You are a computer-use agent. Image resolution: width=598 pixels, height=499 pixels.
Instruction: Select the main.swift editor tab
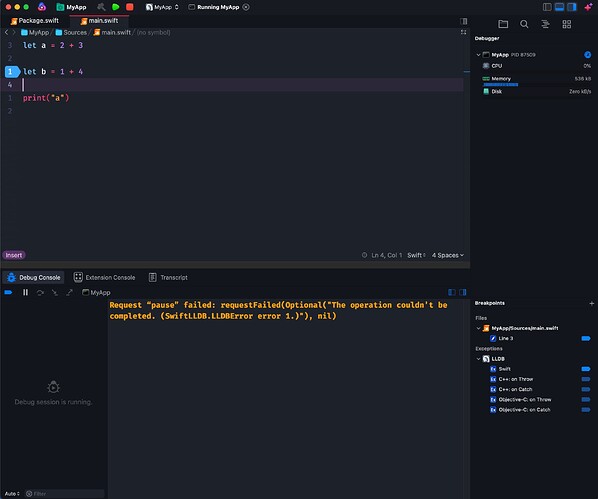coord(100,21)
